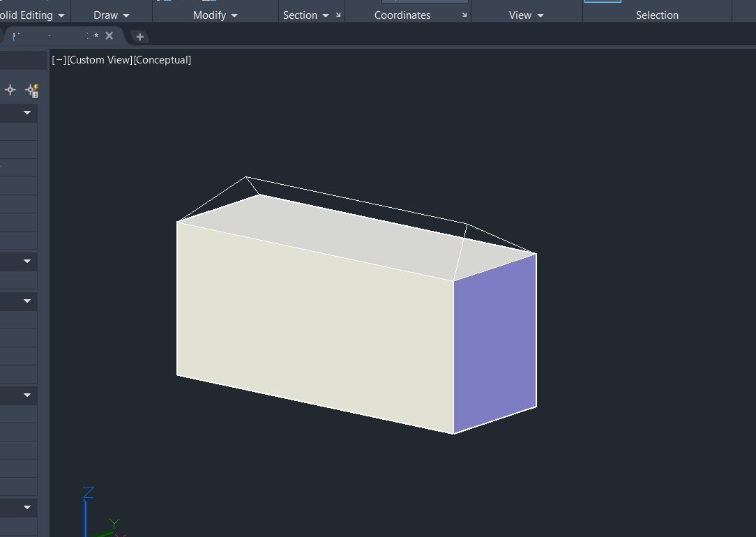Open the Conceptual visual style label menu

click(x=164, y=60)
